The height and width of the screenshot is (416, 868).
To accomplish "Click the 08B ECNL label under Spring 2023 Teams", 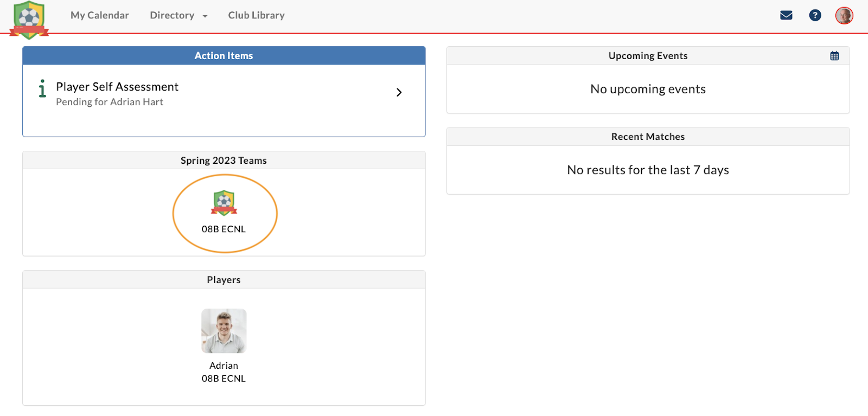I will (x=224, y=229).
